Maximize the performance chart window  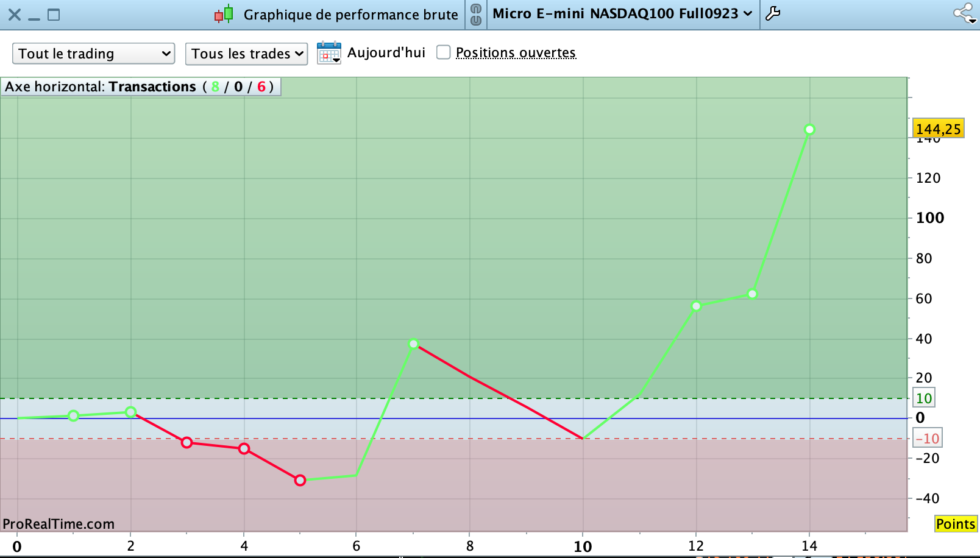[x=54, y=15]
